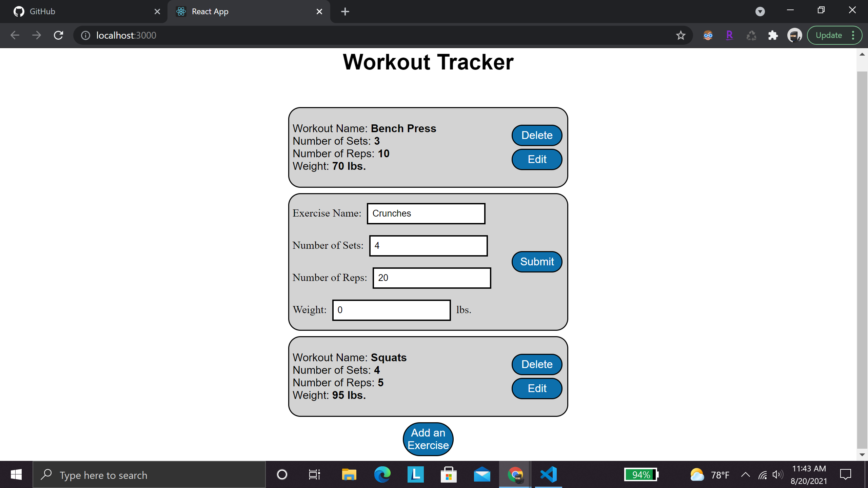Open Microsoft Edge from taskbar
The width and height of the screenshot is (868, 488).
click(x=382, y=474)
